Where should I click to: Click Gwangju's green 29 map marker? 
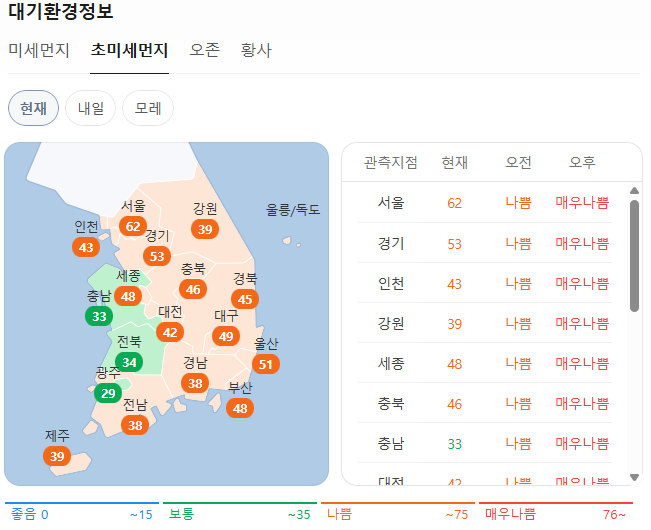108,393
